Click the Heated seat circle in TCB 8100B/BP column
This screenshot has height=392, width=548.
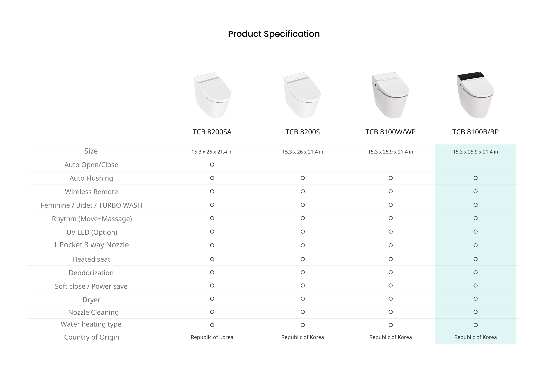tap(475, 259)
